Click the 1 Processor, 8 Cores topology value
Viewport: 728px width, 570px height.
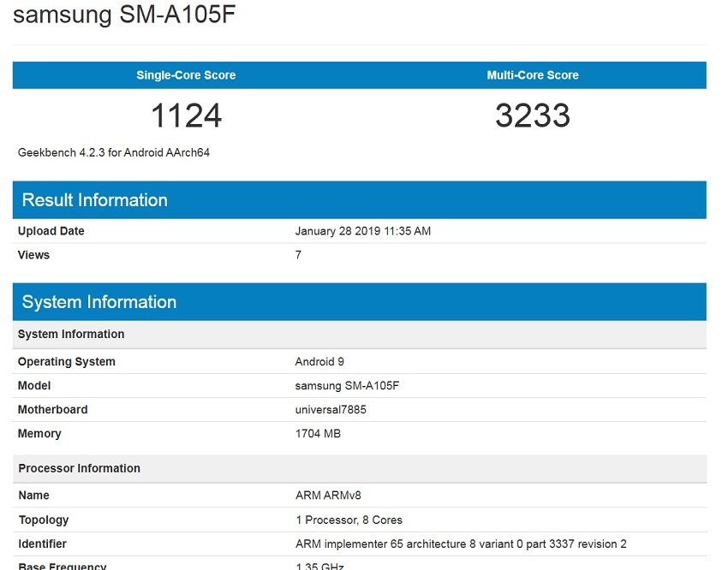[349, 520]
